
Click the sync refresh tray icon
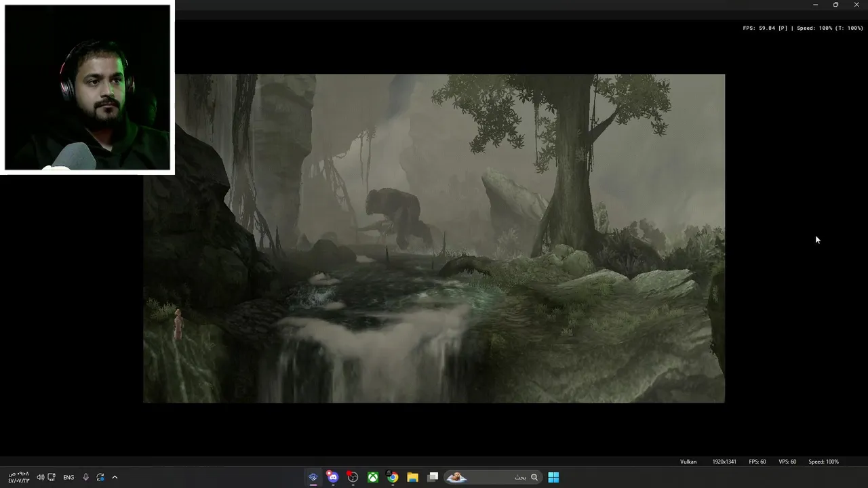100,477
